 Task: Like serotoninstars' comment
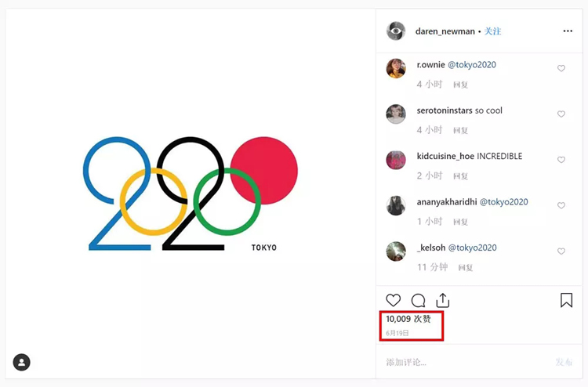pyautogui.click(x=561, y=114)
